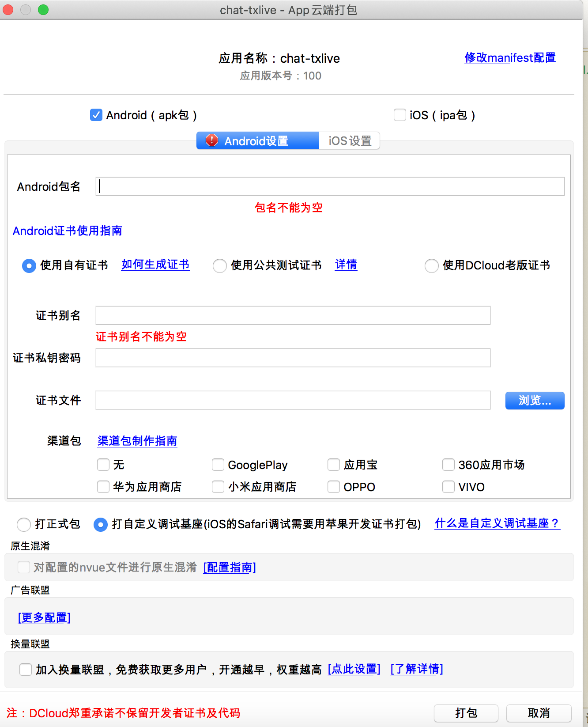
Task: Click the 应用名称：chat-txlive text
Action: click(x=279, y=58)
